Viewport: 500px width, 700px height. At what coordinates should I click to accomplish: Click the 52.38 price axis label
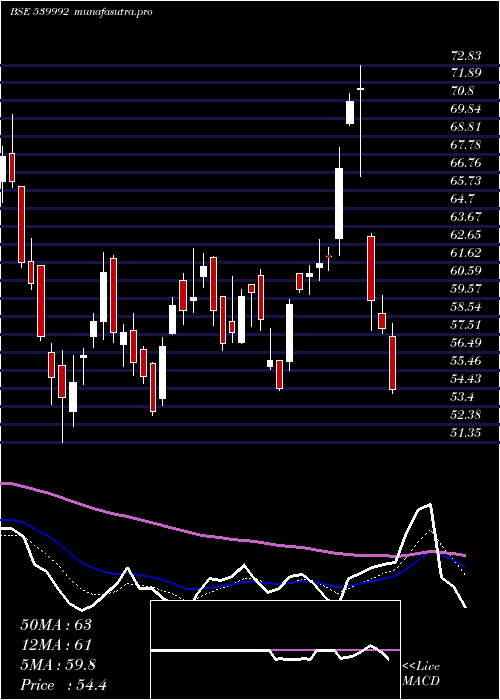[466, 415]
